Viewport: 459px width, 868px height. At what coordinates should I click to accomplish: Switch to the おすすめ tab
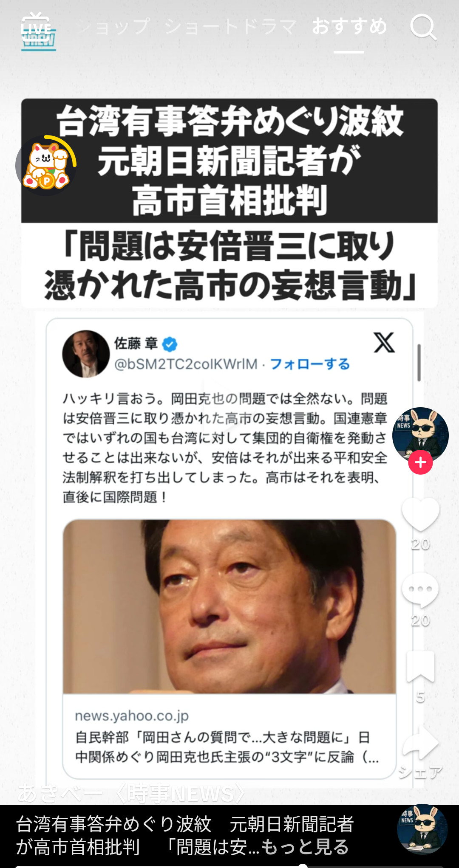[349, 26]
